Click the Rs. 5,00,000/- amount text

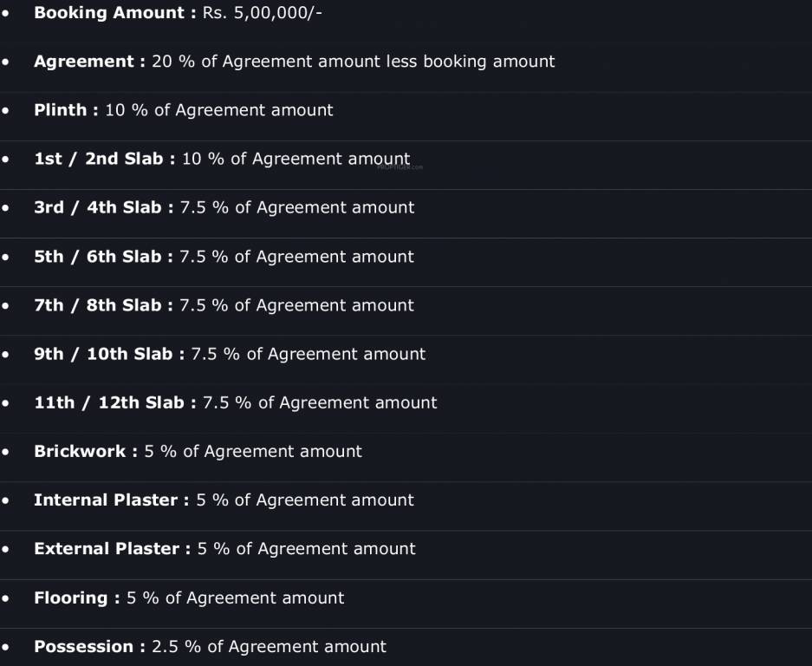(262, 13)
